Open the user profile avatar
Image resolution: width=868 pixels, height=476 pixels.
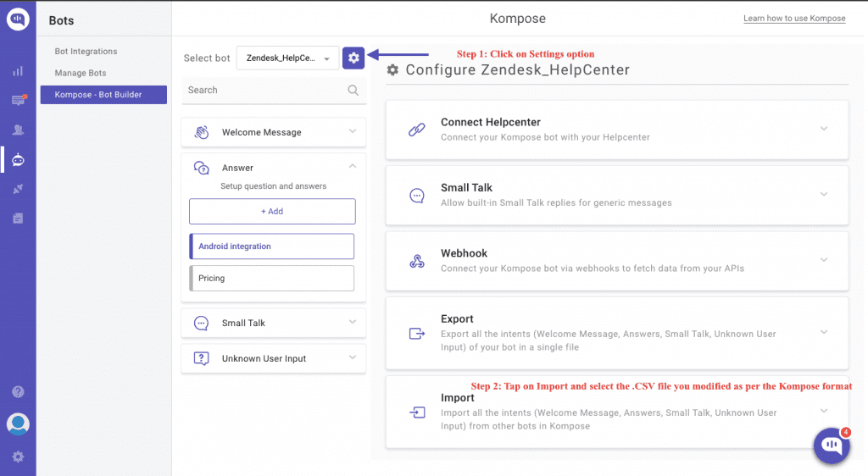19,424
